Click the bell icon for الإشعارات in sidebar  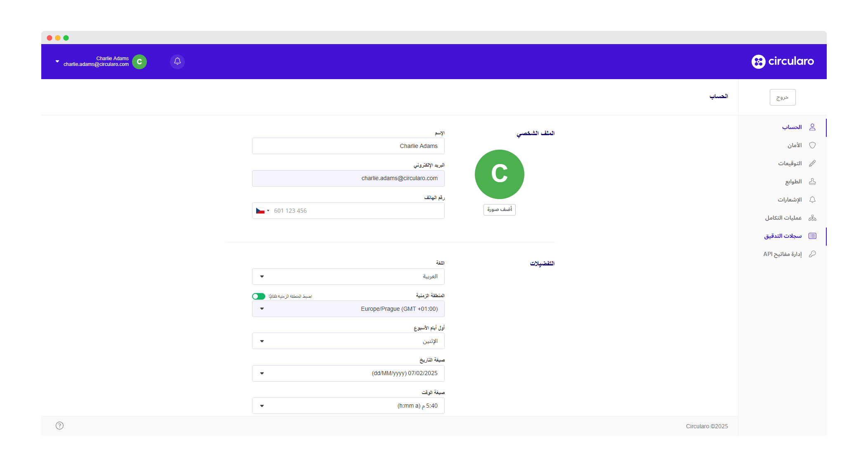[812, 199]
